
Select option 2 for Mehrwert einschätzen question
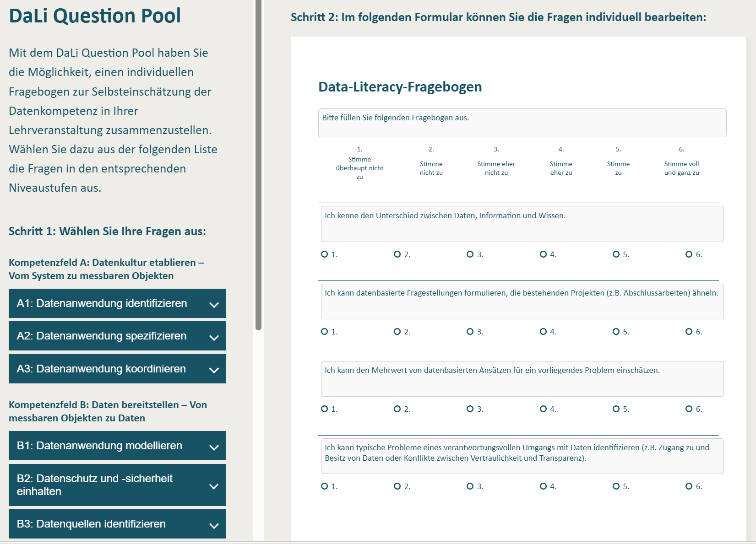click(397, 409)
